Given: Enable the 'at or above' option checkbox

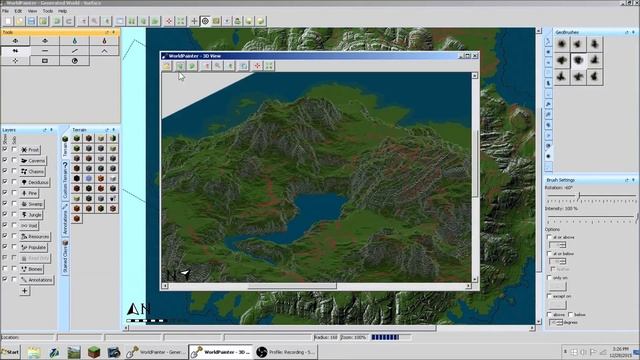Looking at the screenshot, I should click(x=549, y=237).
